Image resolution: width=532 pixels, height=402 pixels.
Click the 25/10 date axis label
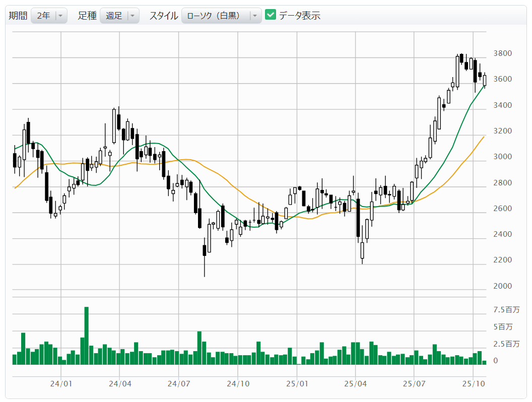[473, 384]
